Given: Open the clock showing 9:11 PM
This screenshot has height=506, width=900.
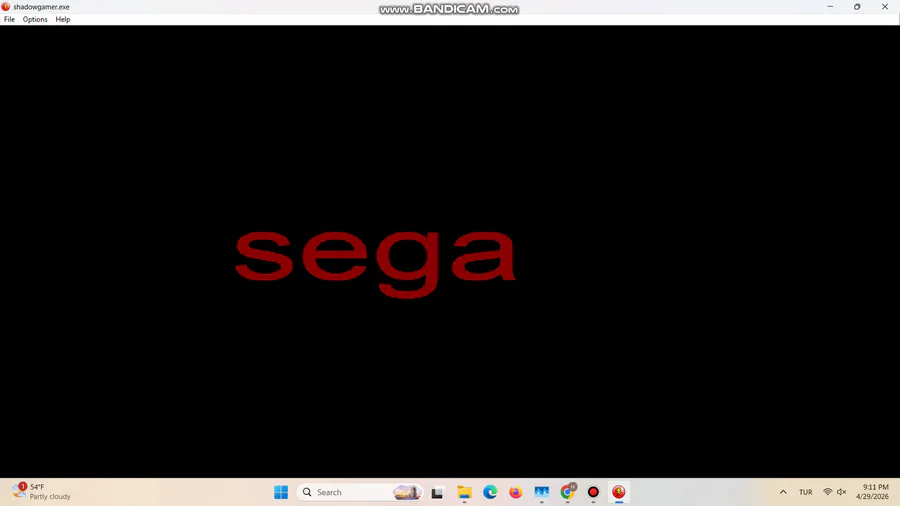Looking at the screenshot, I should 872,492.
